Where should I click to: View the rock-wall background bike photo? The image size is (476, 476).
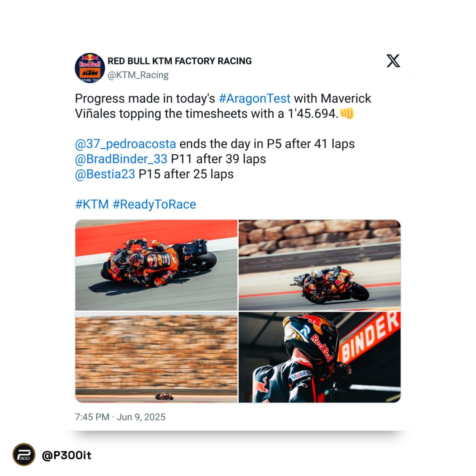319,265
